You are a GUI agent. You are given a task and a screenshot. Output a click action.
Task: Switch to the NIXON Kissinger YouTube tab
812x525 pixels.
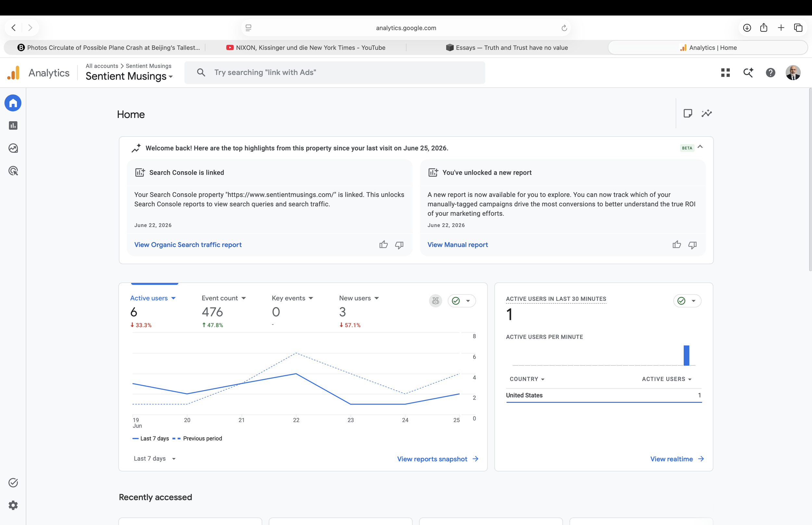(x=306, y=48)
